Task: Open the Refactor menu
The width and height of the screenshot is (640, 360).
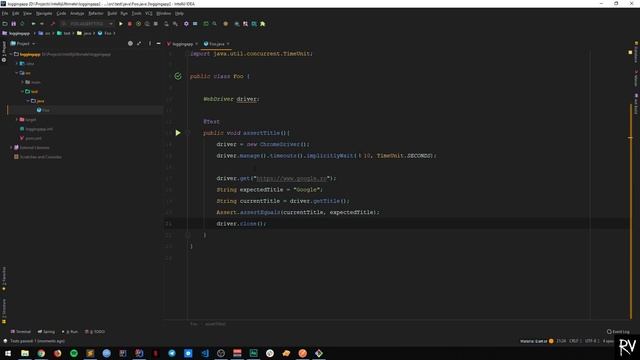Action: (96, 13)
